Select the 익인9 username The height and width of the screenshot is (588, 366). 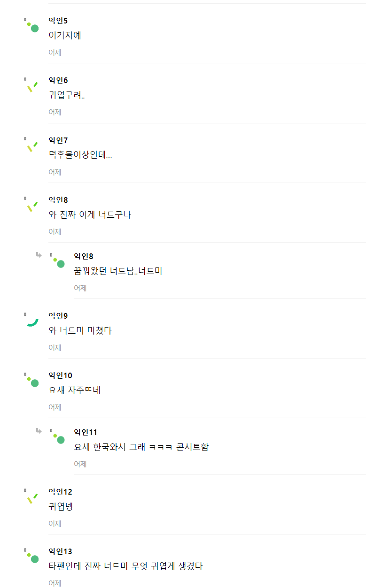point(58,316)
